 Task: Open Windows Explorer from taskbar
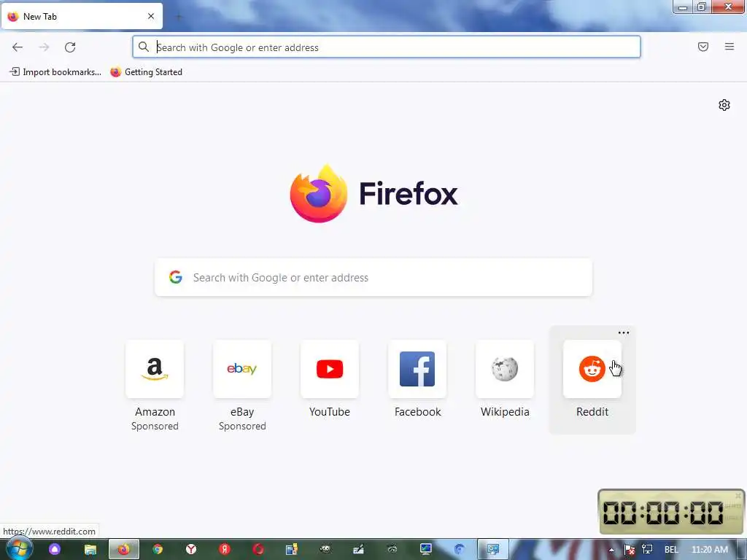(x=90, y=550)
